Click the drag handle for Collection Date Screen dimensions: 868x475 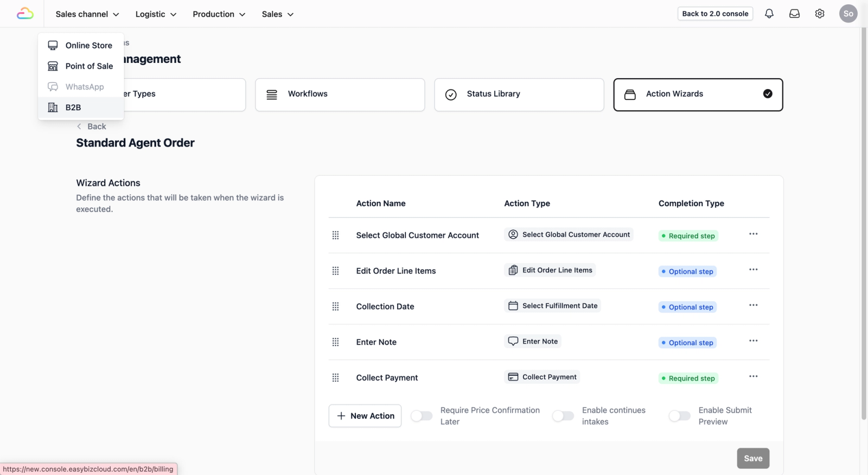[x=335, y=307]
